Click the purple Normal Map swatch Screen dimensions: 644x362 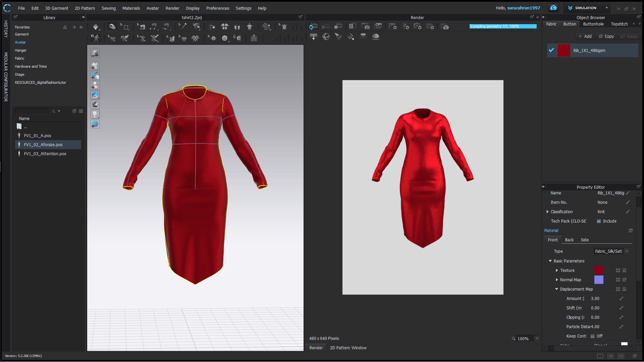tap(599, 280)
